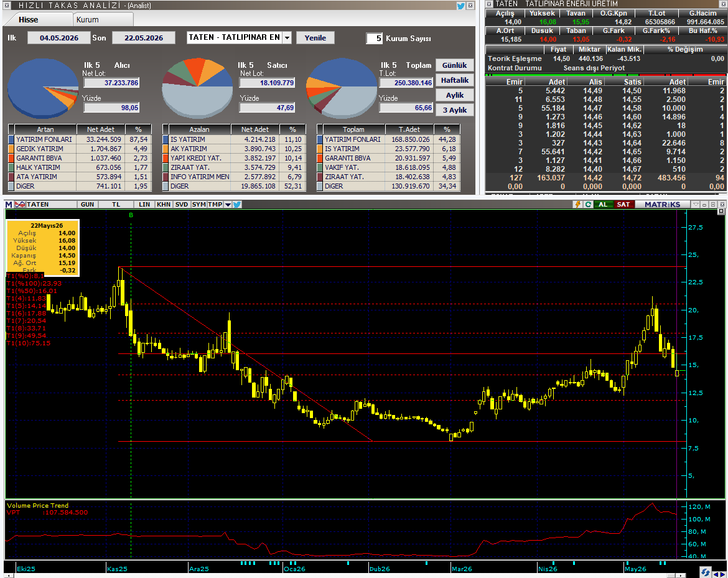
Task: Click the left blue arrow at chart bottom right
Action: point(716,574)
